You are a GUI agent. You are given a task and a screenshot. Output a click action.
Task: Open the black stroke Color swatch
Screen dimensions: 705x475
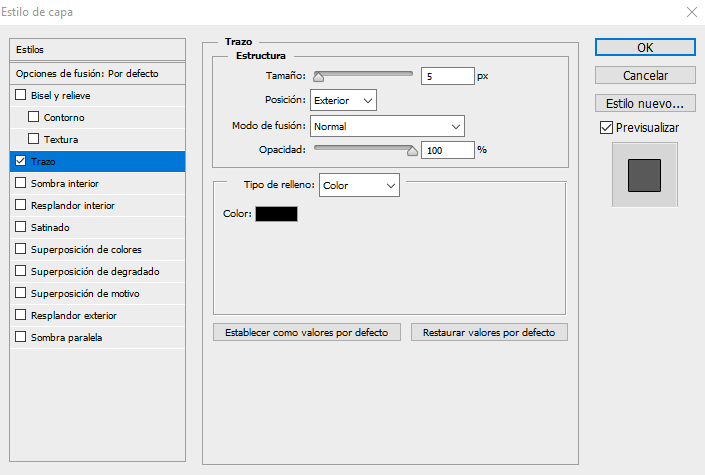[277, 214]
